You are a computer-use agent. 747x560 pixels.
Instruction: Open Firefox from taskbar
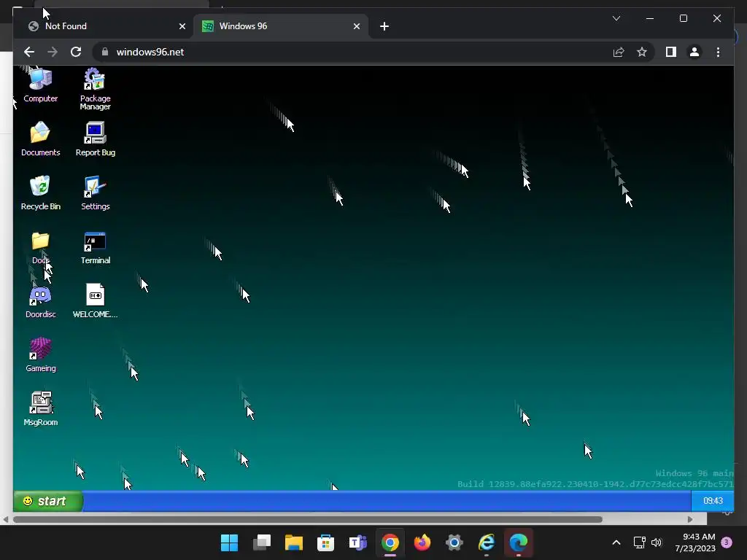(422, 542)
